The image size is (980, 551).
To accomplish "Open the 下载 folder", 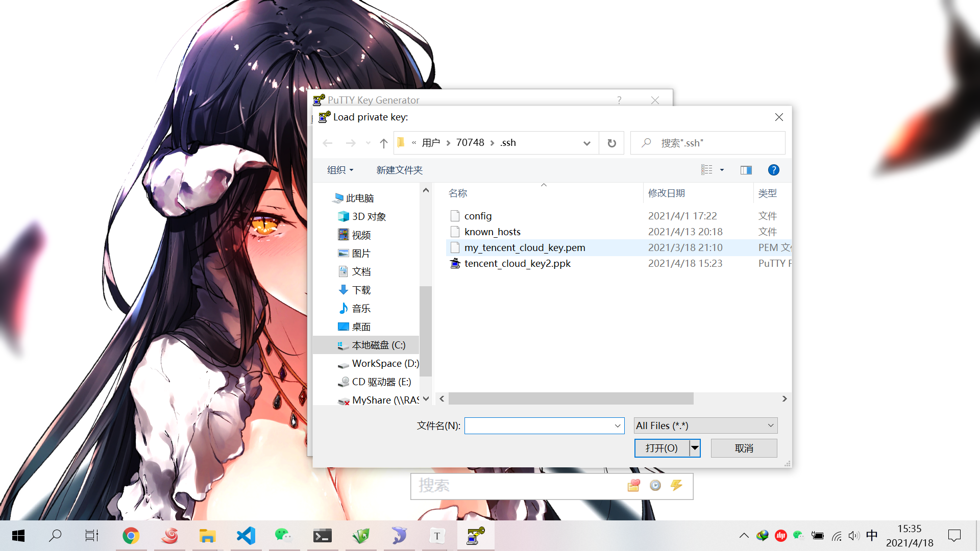I will [355, 290].
